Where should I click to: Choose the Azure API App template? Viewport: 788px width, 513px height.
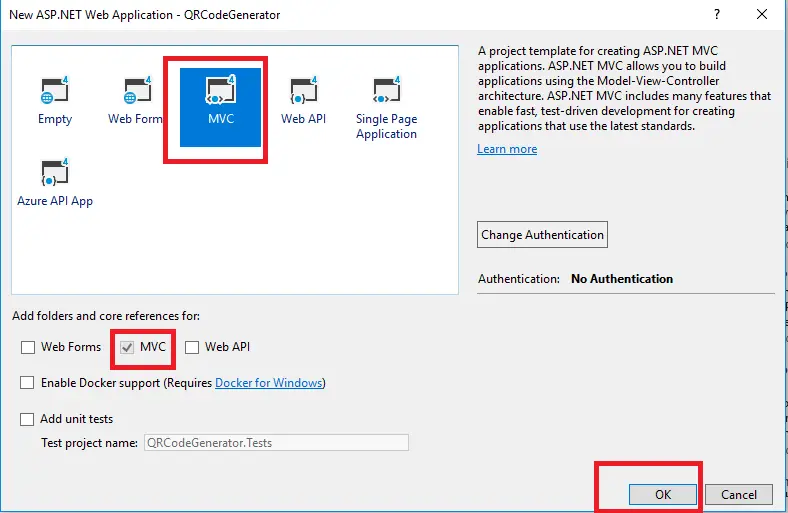pos(55,183)
